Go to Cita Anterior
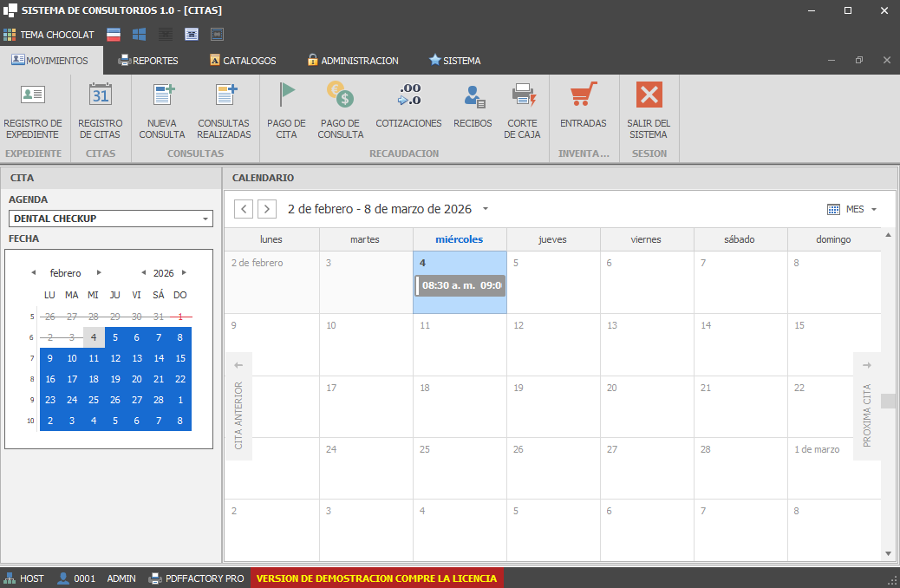 pos(238,406)
